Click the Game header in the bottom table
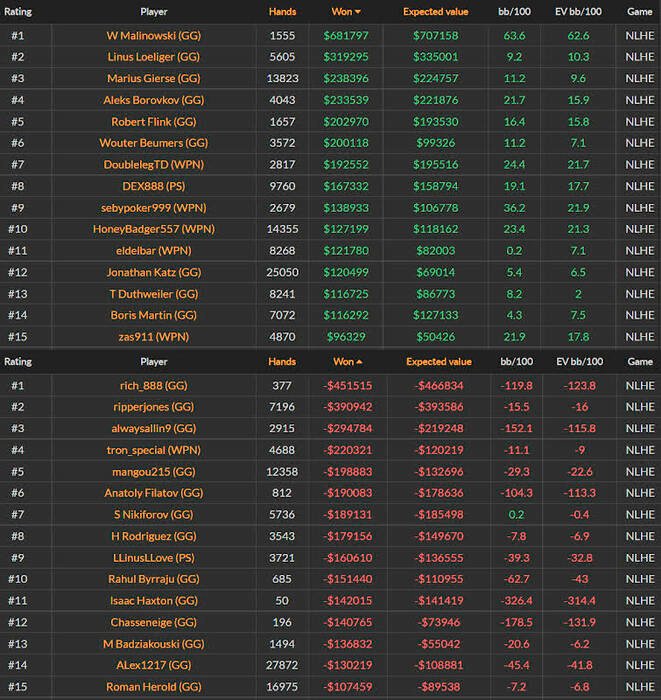Viewport: 661px width, 700px height. [x=639, y=362]
